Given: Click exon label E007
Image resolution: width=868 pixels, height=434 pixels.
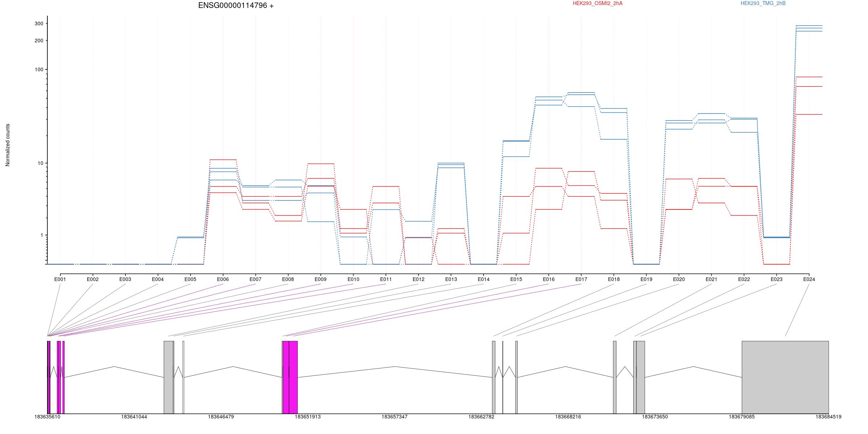Looking at the screenshot, I should tap(255, 279).
